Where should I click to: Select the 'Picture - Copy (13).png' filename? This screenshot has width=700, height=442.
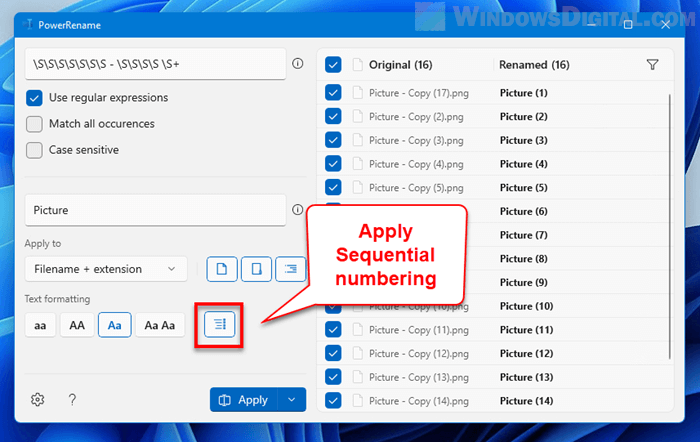pos(419,378)
